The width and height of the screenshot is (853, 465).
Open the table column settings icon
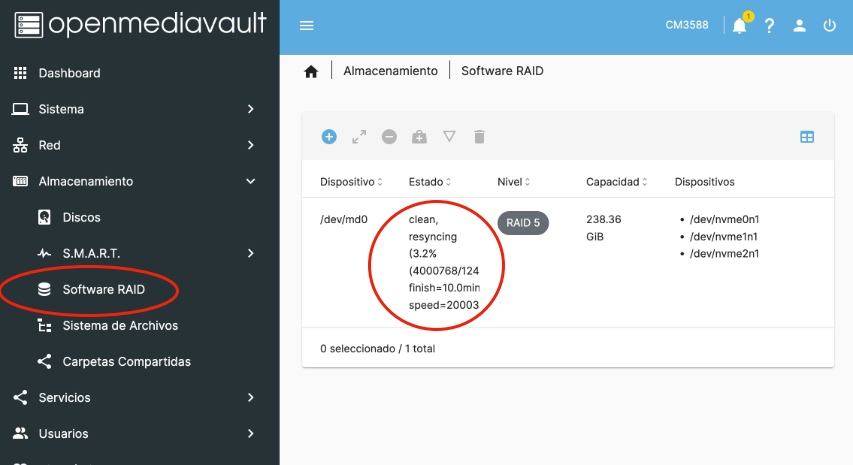(807, 137)
